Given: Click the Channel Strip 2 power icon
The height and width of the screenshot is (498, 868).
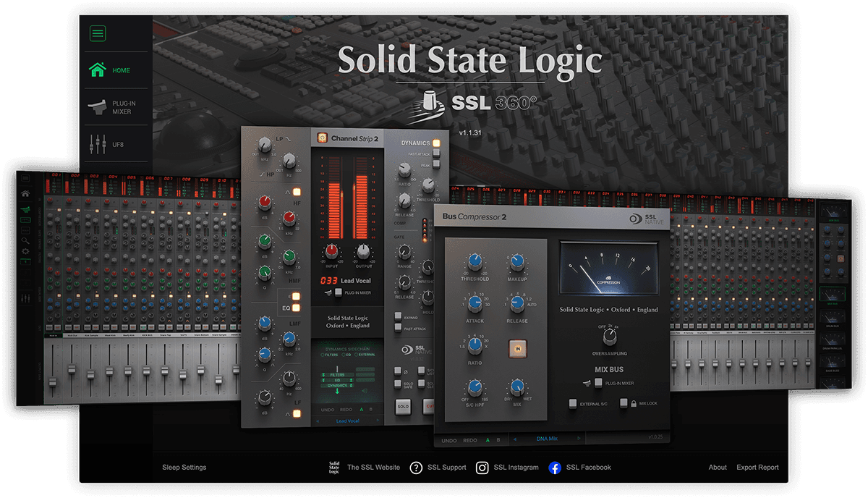Looking at the screenshot, I should 321,138.
